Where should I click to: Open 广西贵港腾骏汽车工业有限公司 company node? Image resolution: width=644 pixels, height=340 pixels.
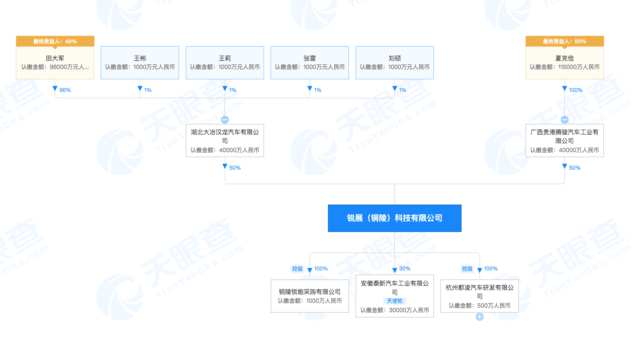pyautogui.click(x=564, y=141)
